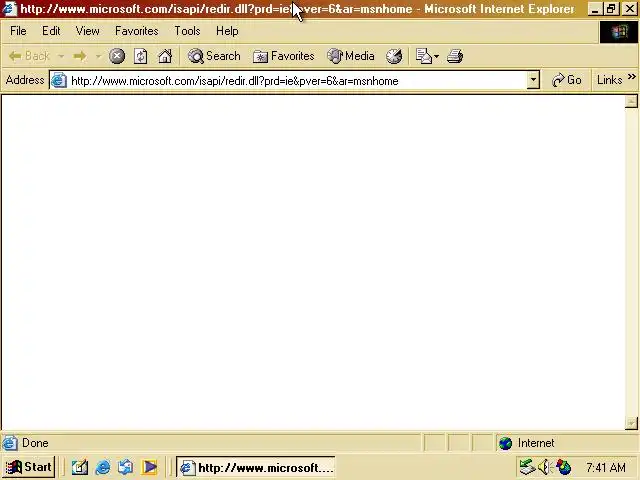
Task: Open the Tools menu
Action: point(187,31)
